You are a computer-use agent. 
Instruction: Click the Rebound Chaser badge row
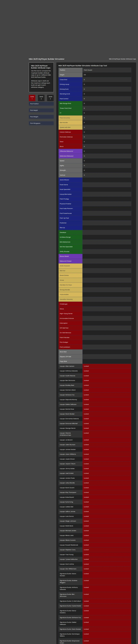[x=95, y=261]
